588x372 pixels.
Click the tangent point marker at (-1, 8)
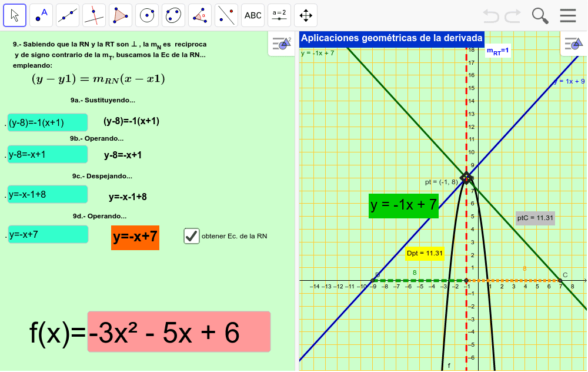click(466, 178)
